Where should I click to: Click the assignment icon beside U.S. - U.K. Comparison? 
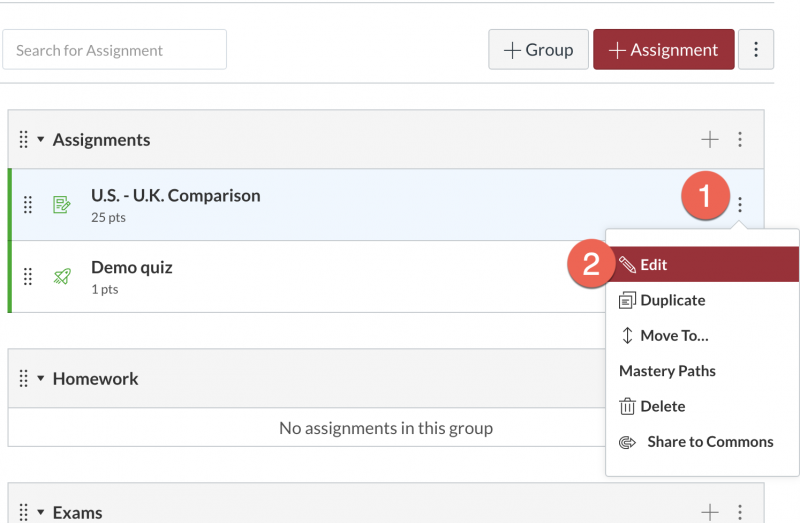pos(62,205)
